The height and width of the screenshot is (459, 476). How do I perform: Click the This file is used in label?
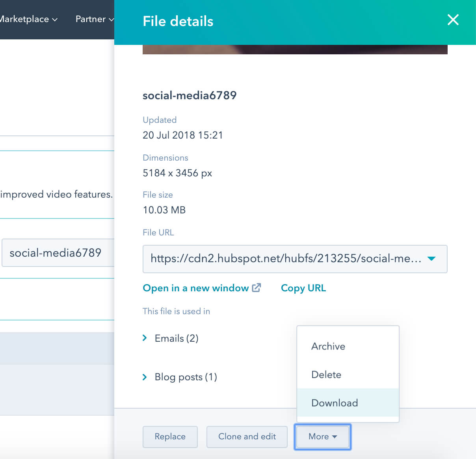click(176, 311)
